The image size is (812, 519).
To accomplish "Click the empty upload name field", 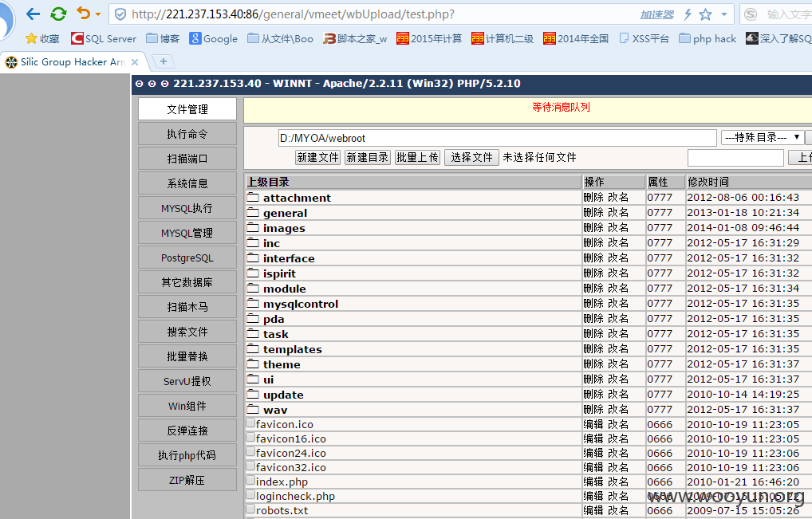I will click(735, 158).
